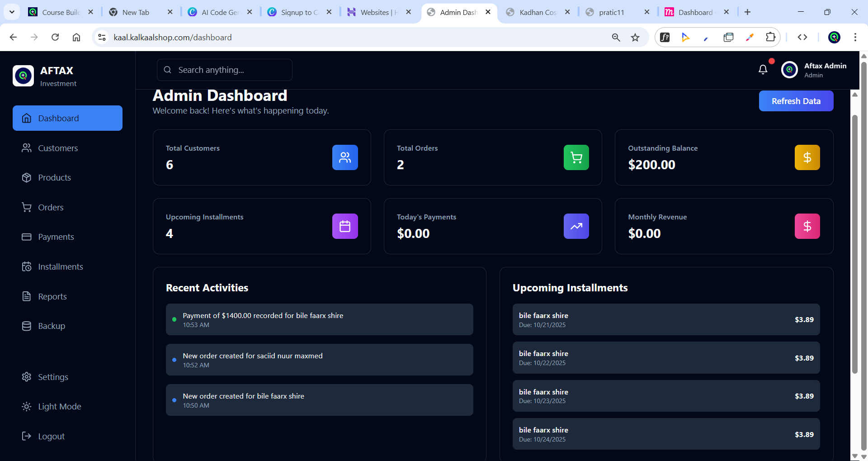Image resolution: width=868 pixels, height=461 pixels.
Task: Open the tab search chevron
Action: pyautogui.click(x=12, y=12)
